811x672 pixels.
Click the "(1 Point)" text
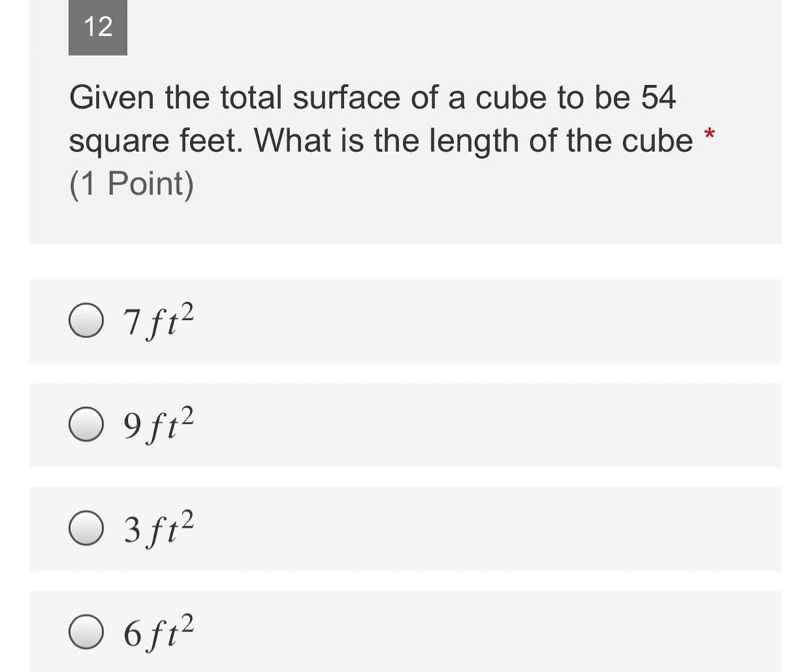[131, 184]
